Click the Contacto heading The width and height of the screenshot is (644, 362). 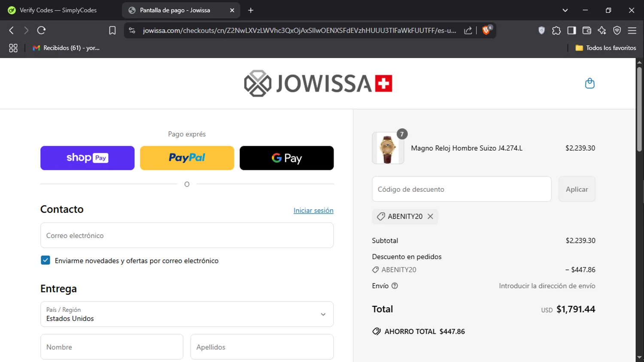(x=62, y=209)
